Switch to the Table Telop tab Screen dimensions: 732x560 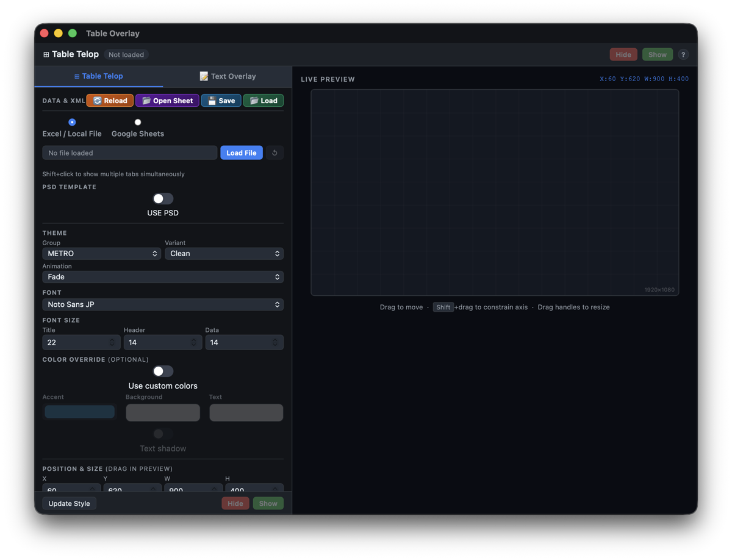(x=99, y=76)
